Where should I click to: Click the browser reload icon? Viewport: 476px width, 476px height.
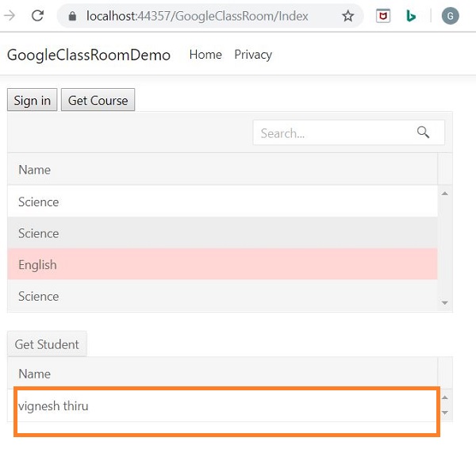point(37,16)
